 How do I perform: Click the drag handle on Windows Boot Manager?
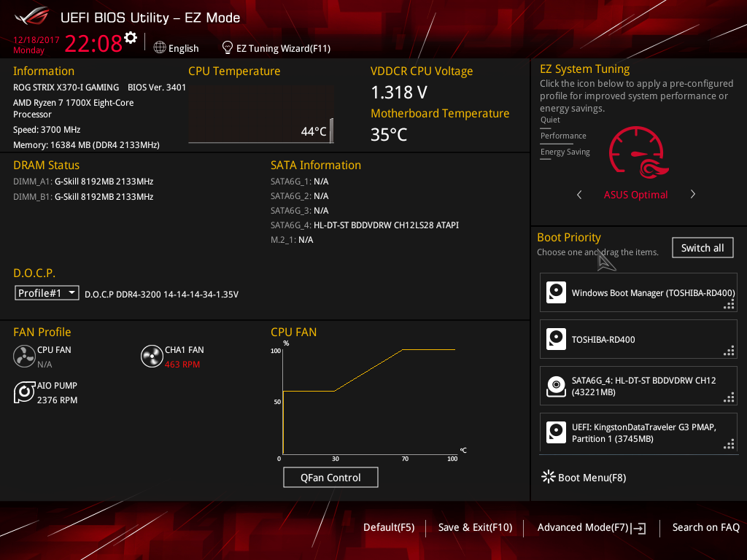[x=729, y=305]
